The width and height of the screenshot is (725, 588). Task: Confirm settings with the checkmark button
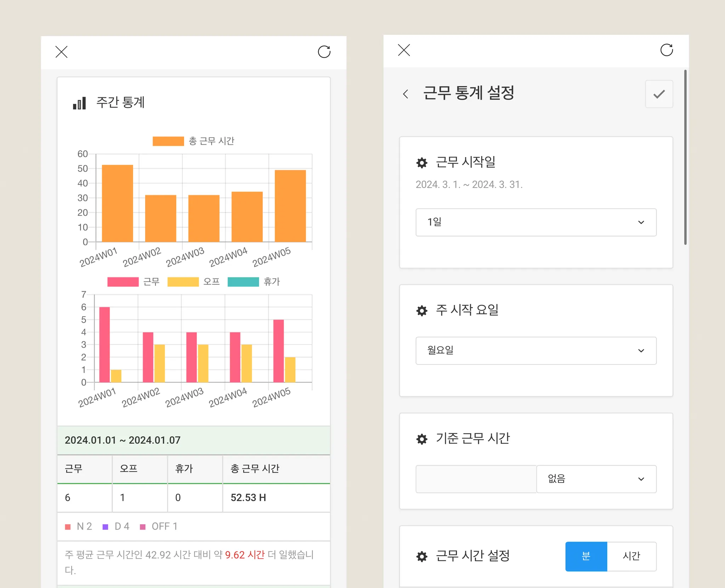tap(659, 94)
